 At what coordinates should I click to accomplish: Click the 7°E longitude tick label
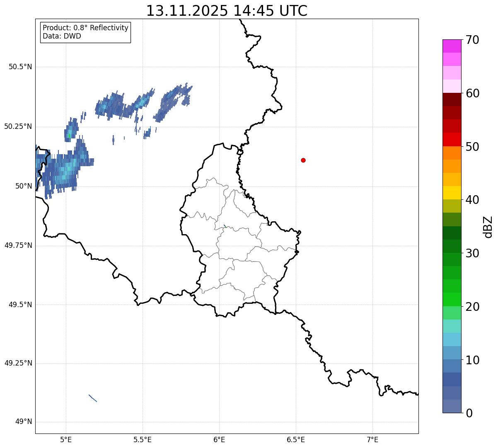click(372, 440)
